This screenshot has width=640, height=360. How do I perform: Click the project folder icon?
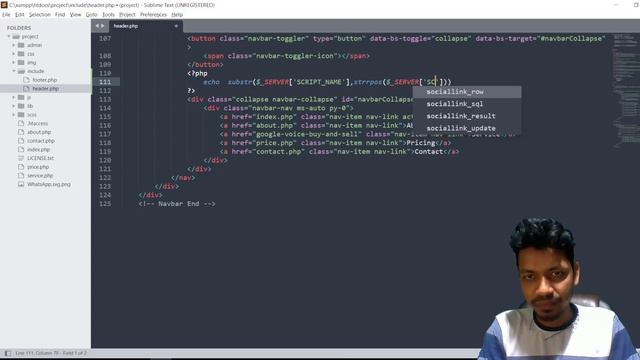pyautogui.click(x=16, y=36)
